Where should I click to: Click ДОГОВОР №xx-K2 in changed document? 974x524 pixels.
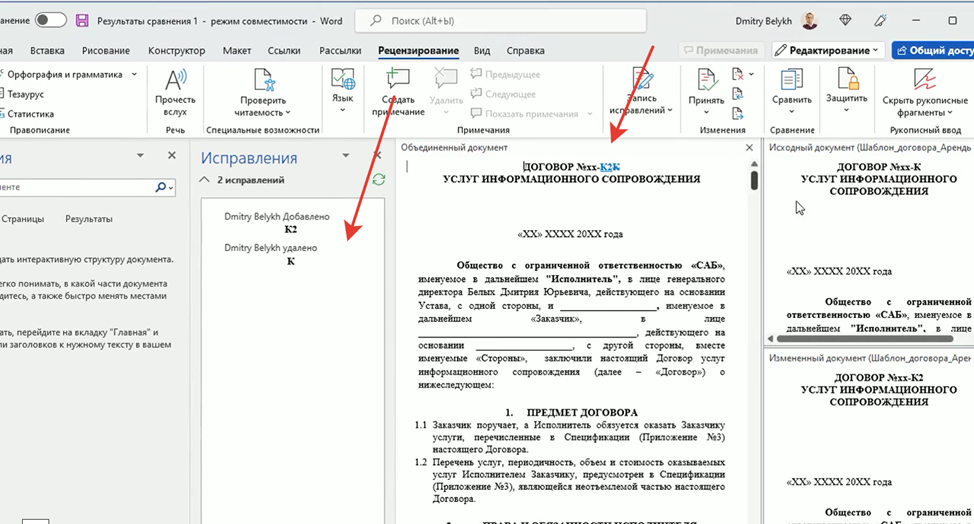click(x=878, y=377)
